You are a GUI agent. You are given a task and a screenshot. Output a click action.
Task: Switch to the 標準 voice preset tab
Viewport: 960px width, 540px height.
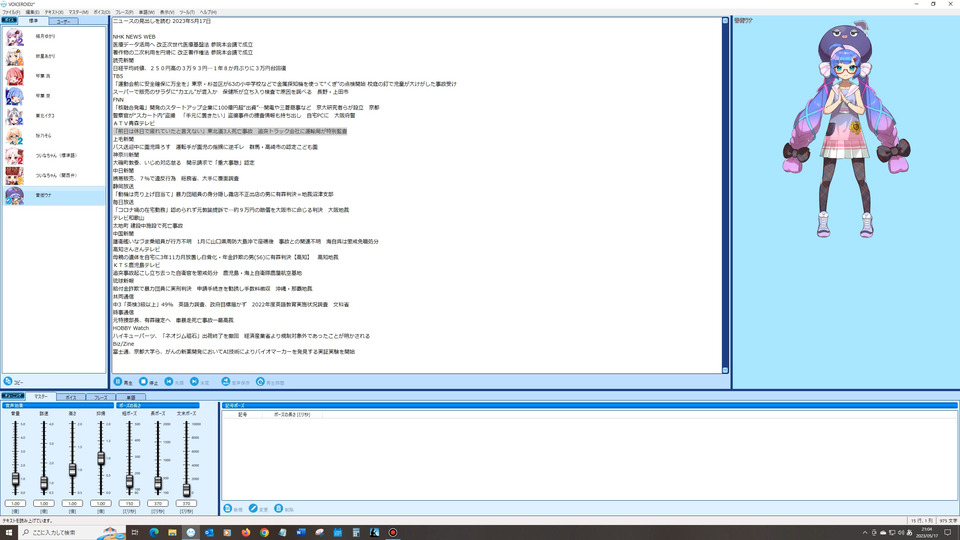34,21
